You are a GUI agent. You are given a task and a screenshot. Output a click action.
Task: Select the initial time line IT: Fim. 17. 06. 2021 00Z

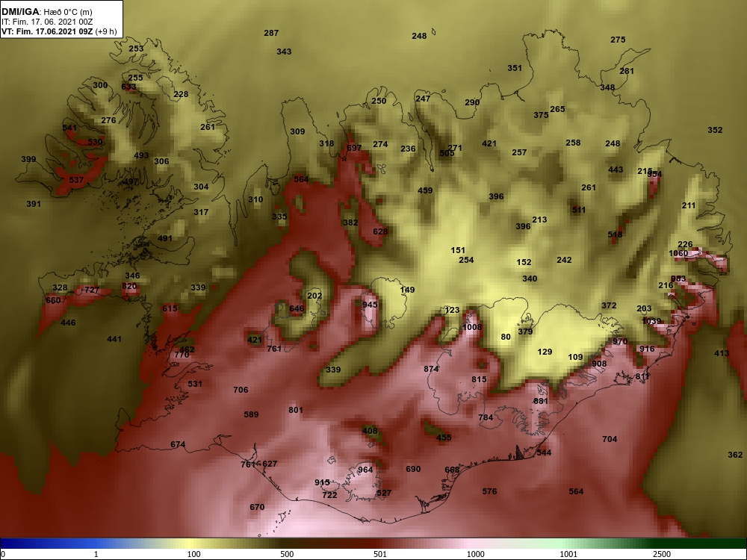pos(46,22)
